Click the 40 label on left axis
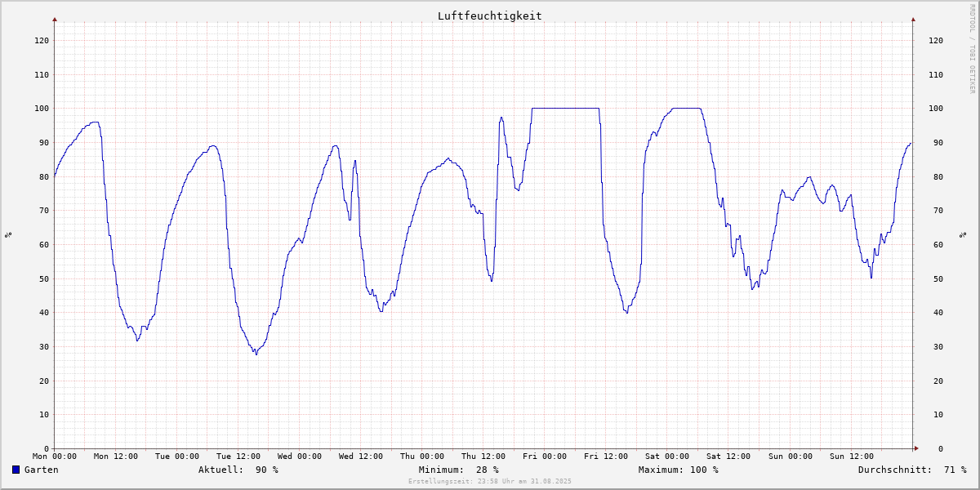Viewport: 980px width, 490px height. (44, 313)
